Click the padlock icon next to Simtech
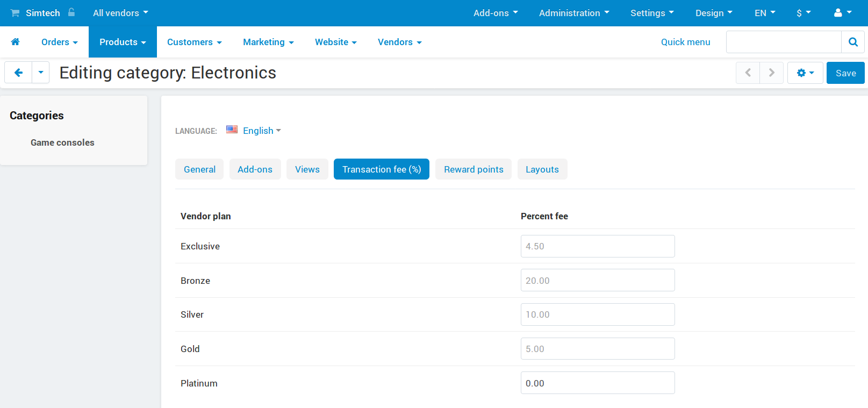Image resolution: width=868 pixels, height=408 pixels. (71, 12)
